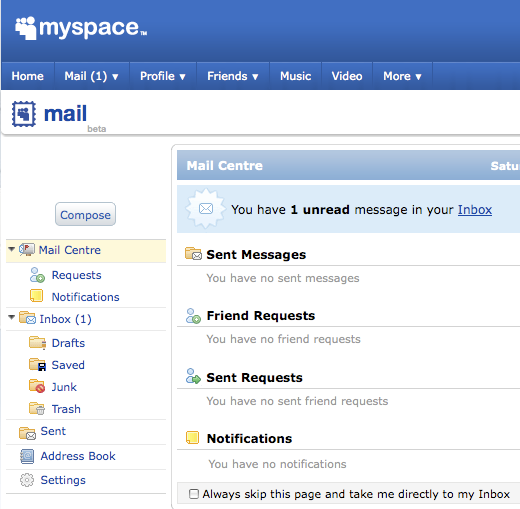This screenshot has width=520, height=509.
Task: Click the Sent Messages heading
Action: (256, 255)
